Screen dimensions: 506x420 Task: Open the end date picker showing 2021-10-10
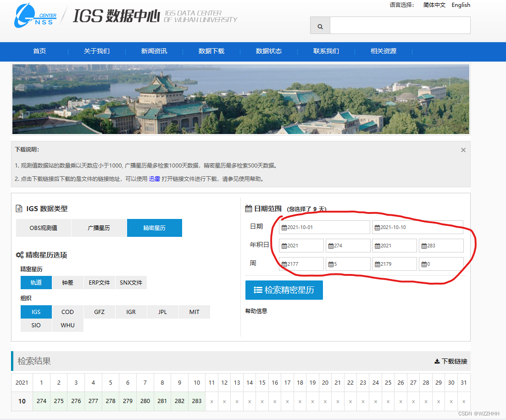pyautogui.click(x=417, y=227)
